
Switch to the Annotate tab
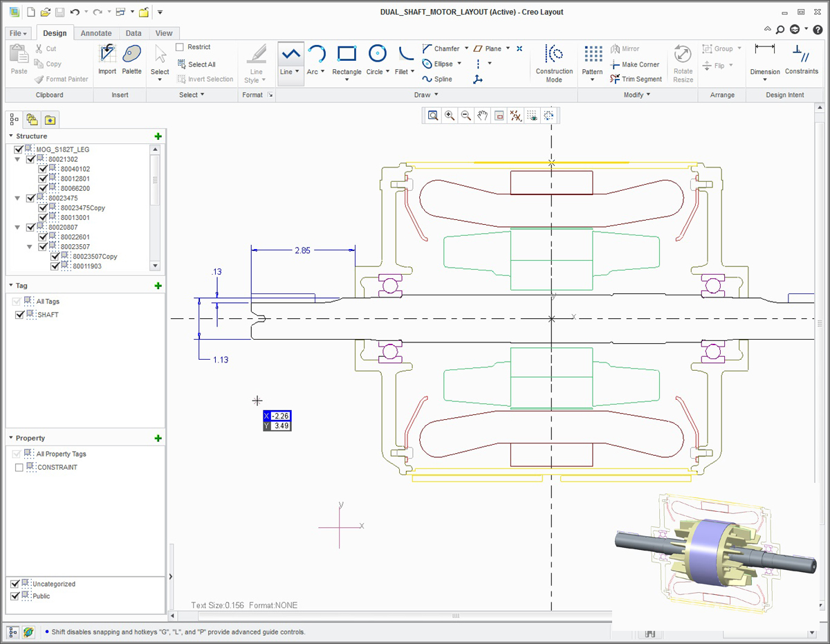(96, 33)
